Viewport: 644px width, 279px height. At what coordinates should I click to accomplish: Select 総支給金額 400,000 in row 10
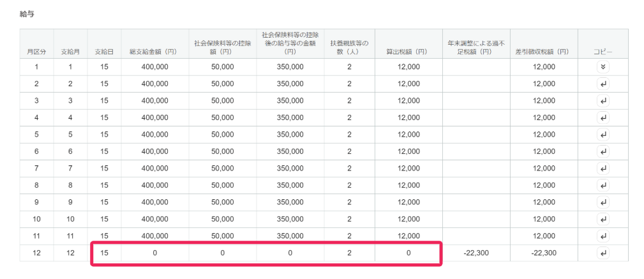(155, 220)
